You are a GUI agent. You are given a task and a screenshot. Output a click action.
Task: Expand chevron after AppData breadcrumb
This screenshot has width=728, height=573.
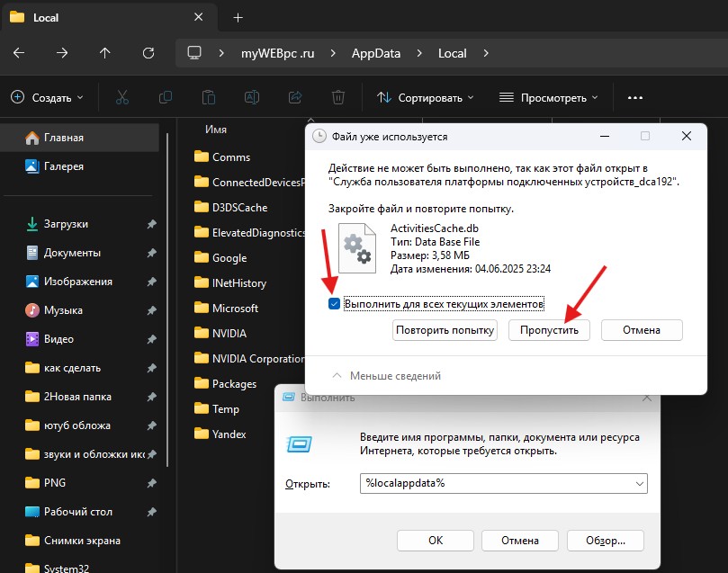pos(419,53)
